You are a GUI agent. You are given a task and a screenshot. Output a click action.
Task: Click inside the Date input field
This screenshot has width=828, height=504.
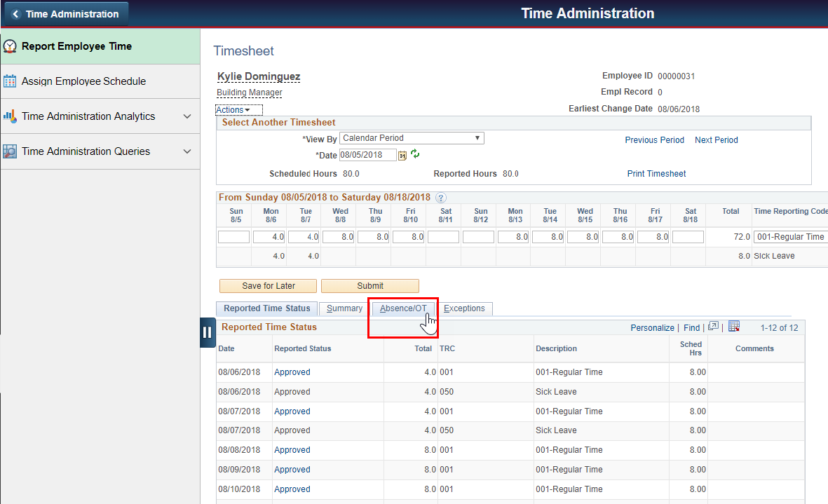367,154
